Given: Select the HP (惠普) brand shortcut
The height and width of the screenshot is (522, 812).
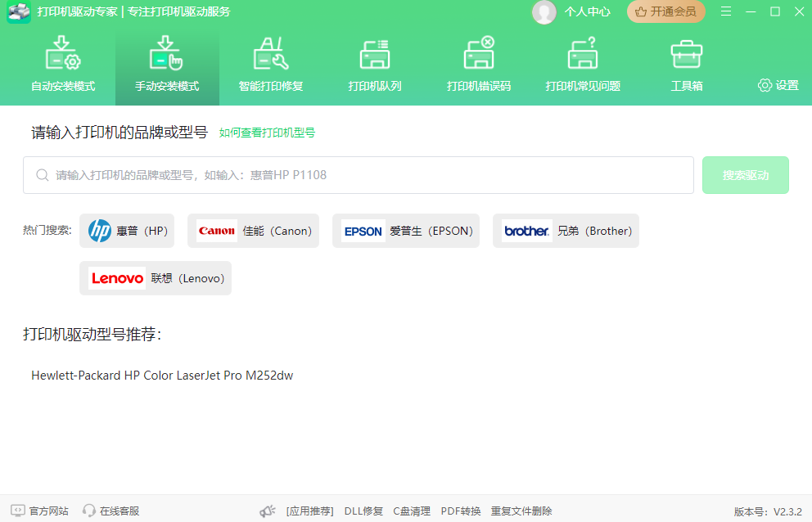Looking at the screenshot, I should pyautogui.click(x=127, y=231).
